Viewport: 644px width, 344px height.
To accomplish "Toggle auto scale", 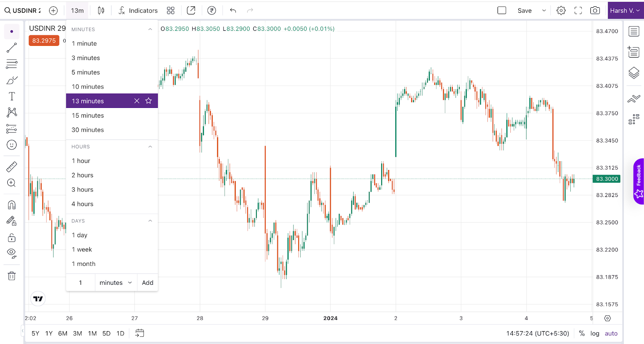I will click(611, 334).
